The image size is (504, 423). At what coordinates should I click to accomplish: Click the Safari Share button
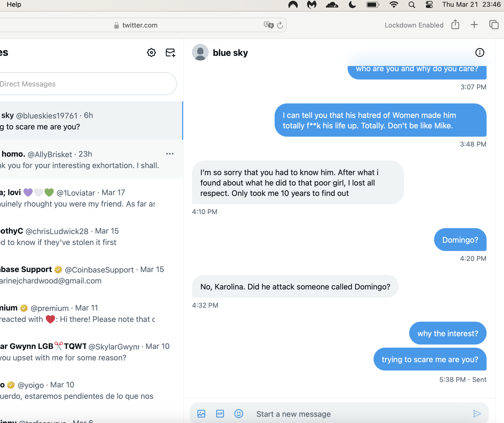(455, 25)
